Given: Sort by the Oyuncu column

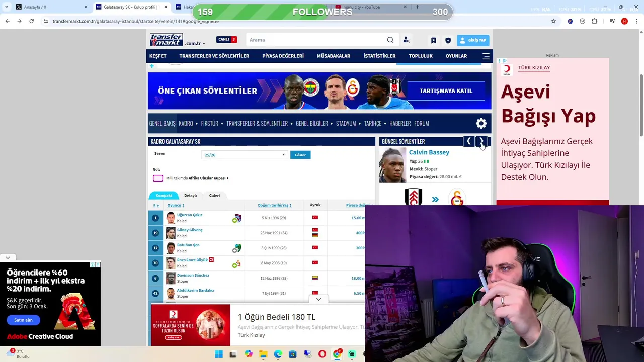Looking at the screenshot, I should point(176,205).
